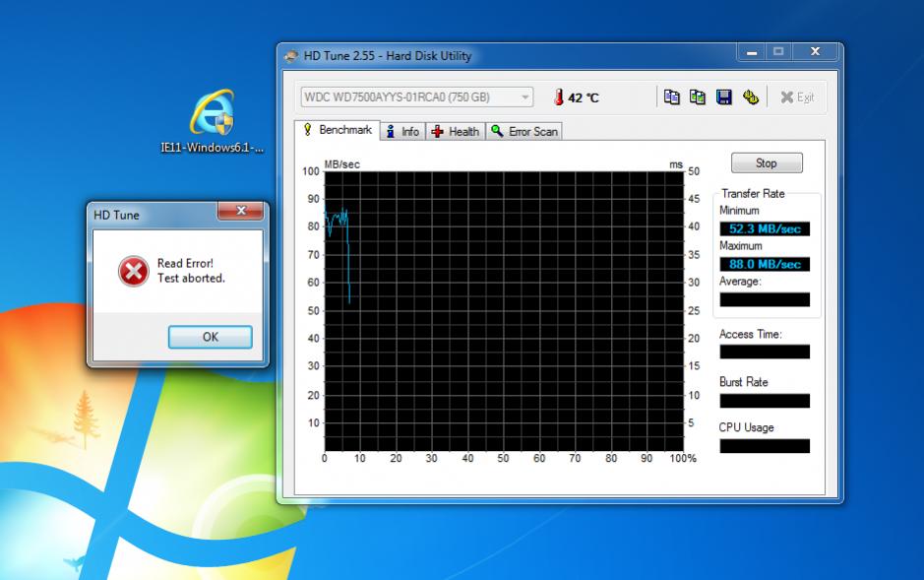The height and width of the screenshot is (580, 924).
Task: Open the options icon in toolbar
Action: coord(751,97)
